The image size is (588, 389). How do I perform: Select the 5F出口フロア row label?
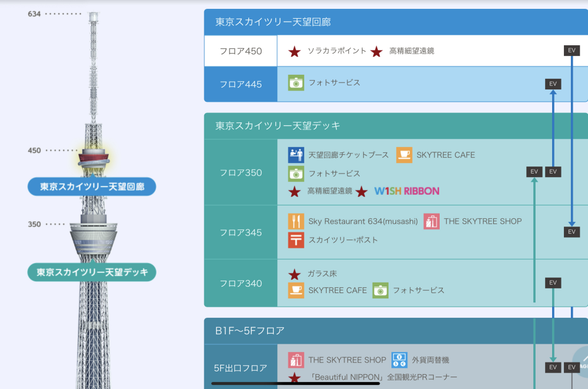coord(241,368)
